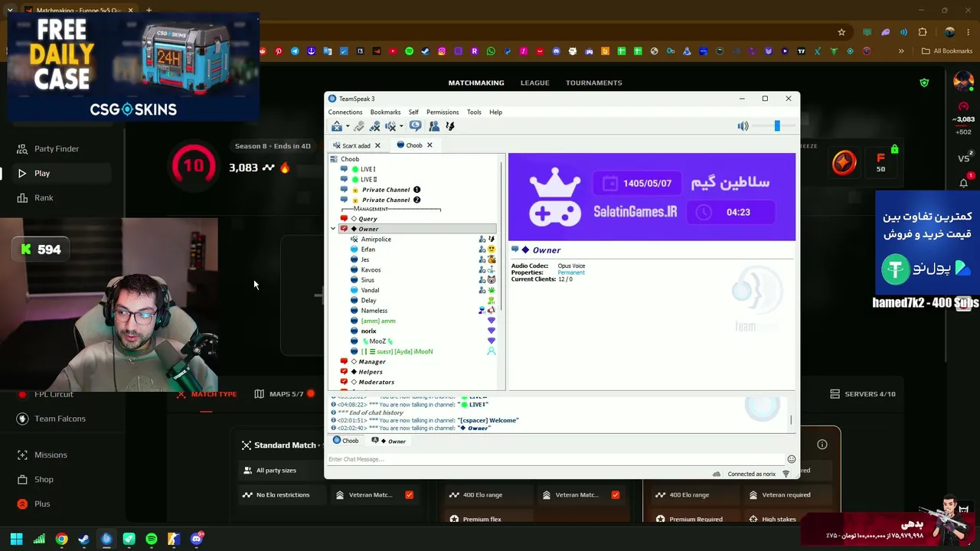
Task: Click the Windows Start button
Action: [x=16, y=539]
